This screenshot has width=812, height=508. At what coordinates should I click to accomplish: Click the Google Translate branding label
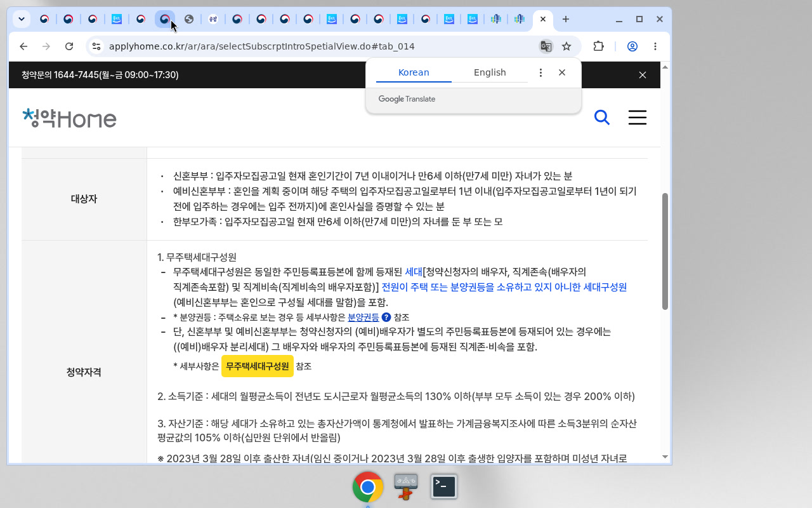click(x=407, y=99)
